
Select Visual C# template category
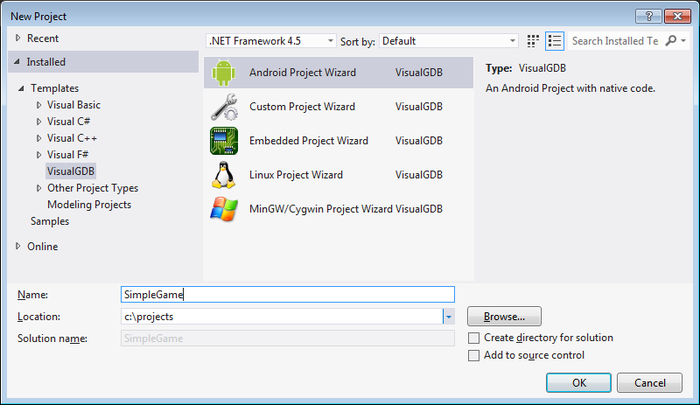pos(69,121)
